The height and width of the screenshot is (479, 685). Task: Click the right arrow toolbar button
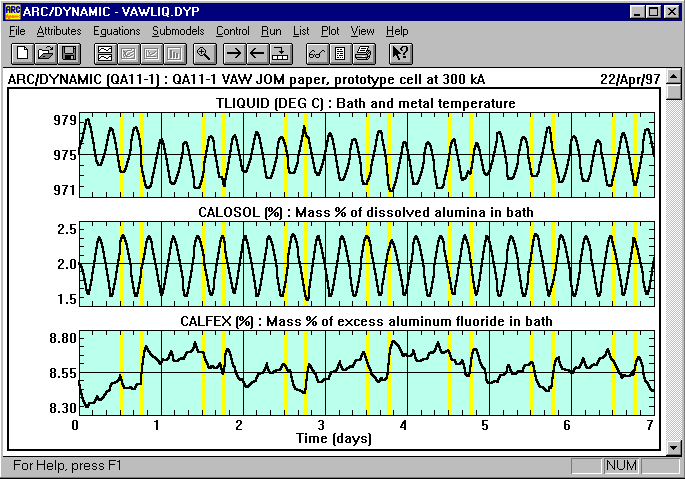[234, 53]
